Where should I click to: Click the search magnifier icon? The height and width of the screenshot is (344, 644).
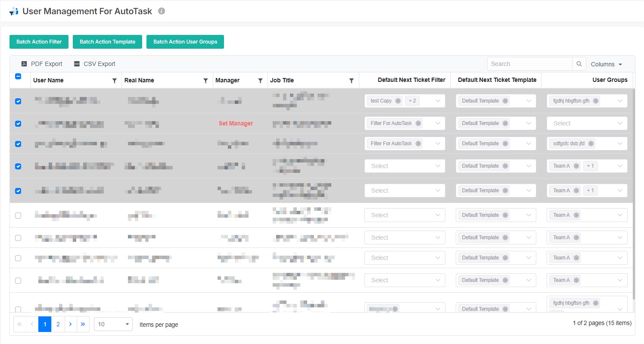coord(579,63)
